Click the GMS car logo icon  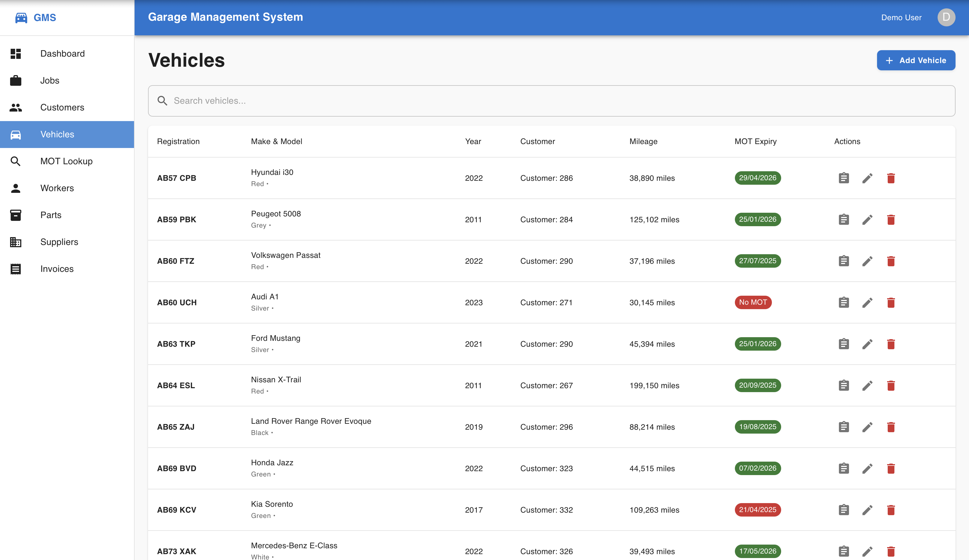[21, 17]
